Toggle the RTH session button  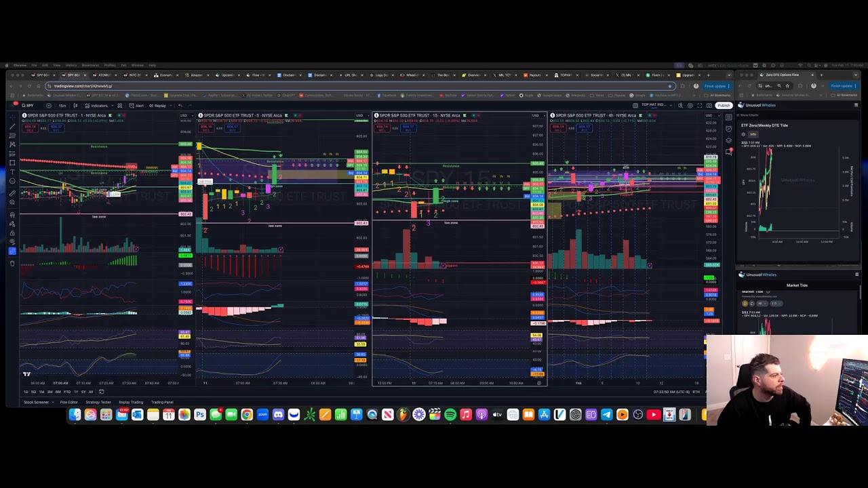696,392
